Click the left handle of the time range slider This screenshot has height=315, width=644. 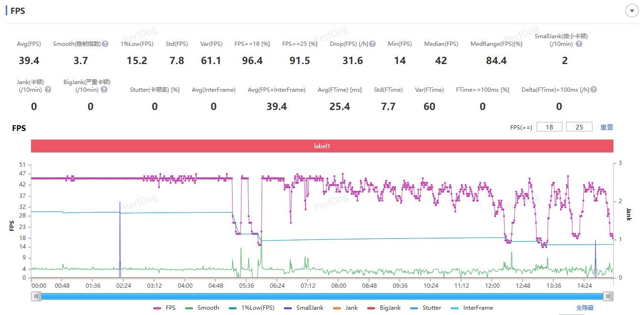(36, 296)
